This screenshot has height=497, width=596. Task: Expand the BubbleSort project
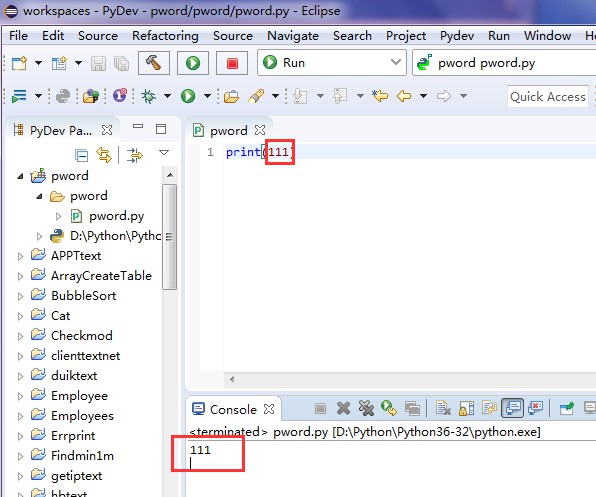(21, 296)
